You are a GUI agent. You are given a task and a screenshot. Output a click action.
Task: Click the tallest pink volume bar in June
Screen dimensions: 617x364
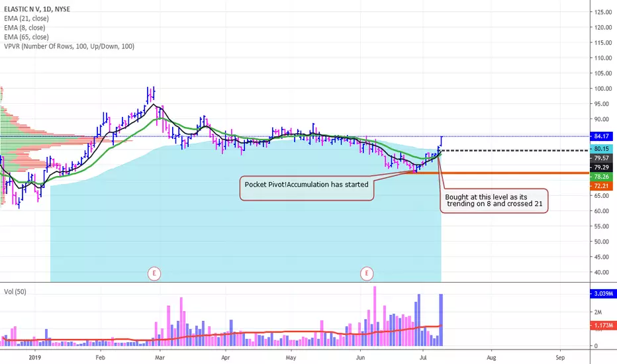click(x=375, y=316)
